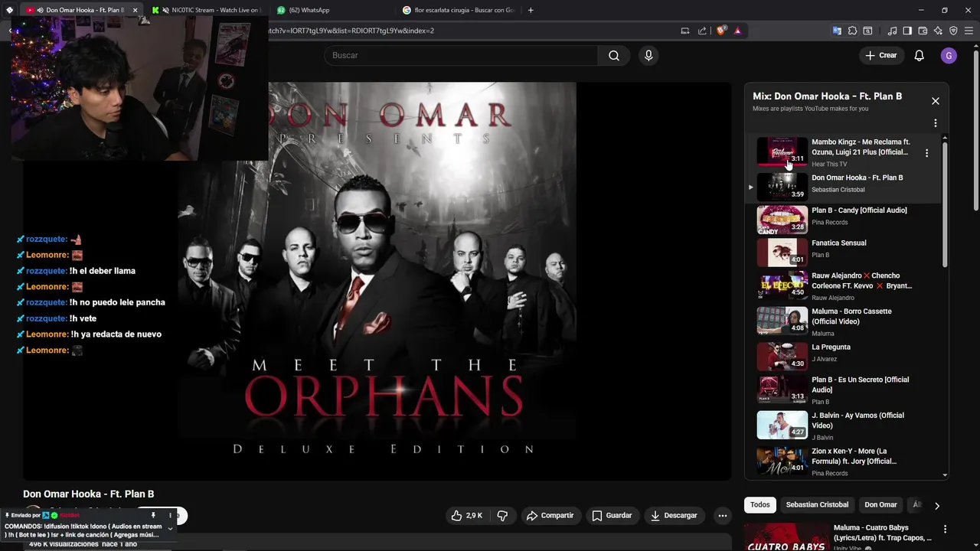Switch to the NICOTIC Stream browser tab
Screen dimensions: 980x551
[205, 10]
